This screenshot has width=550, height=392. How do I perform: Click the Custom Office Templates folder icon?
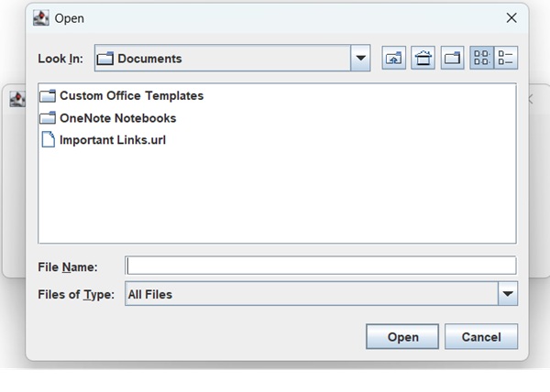click(x=49, y=95)
